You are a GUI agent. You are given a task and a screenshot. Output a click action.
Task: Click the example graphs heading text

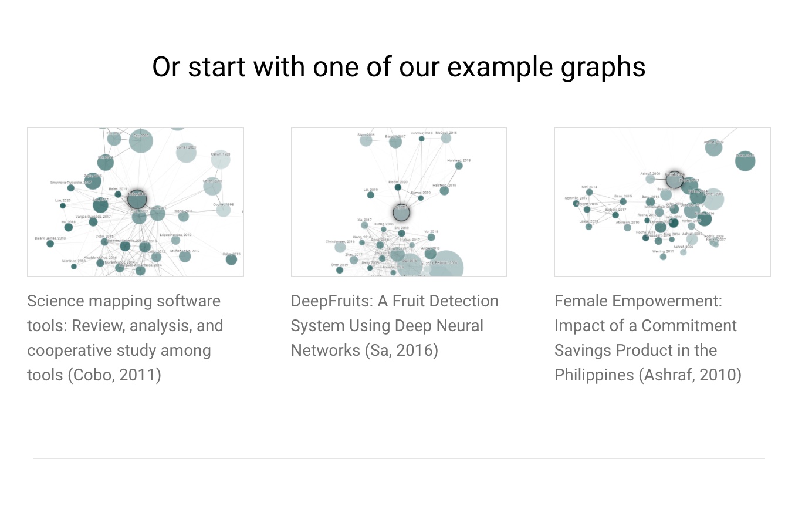coord(399,67)
